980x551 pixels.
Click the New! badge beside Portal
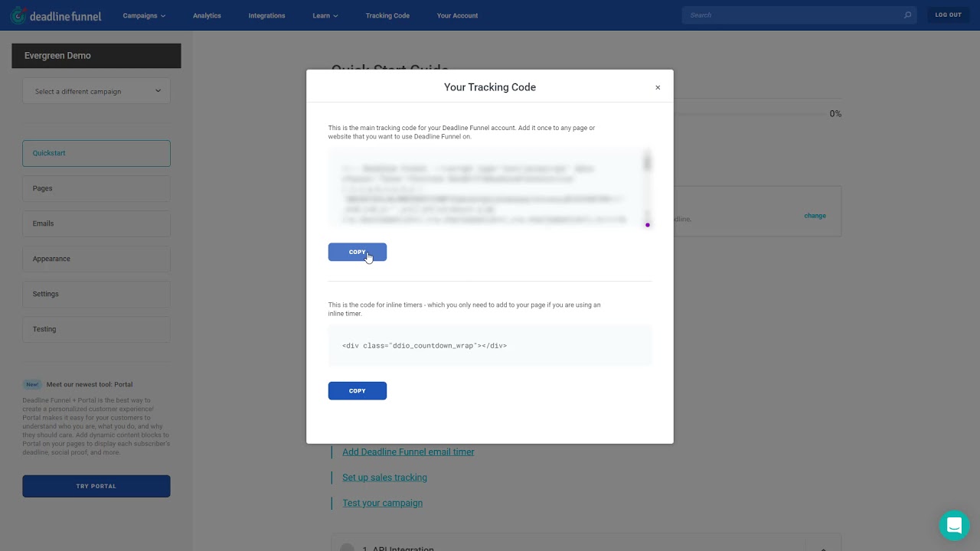click(32, 385)
